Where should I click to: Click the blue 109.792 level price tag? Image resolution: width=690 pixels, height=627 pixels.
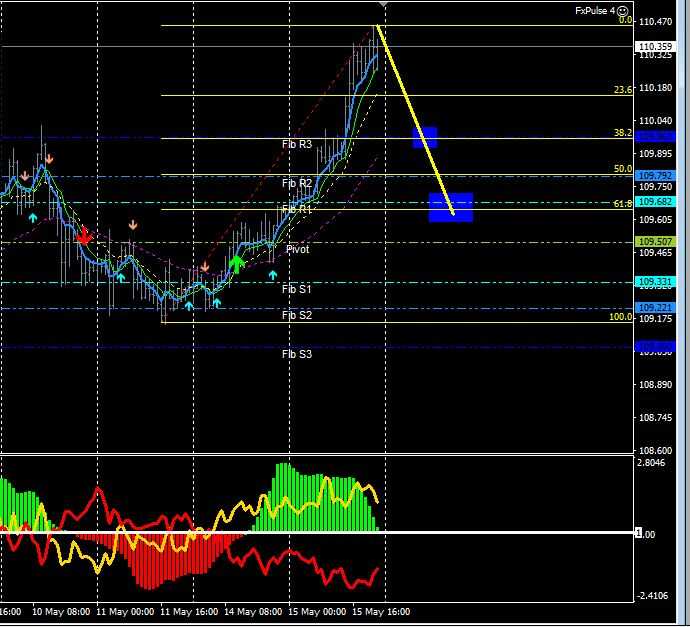(655, 176)
